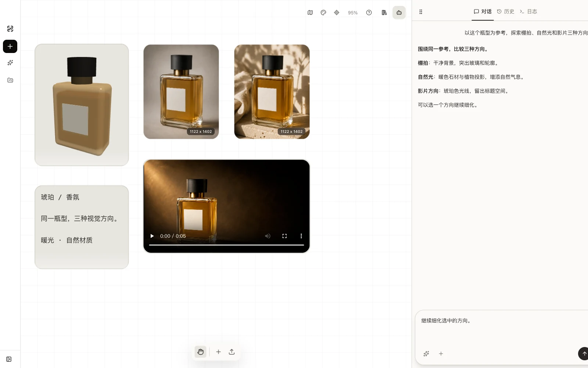Open the folder icon in left sidebar
This screenshot has width=588, height=368.
pyautogui.click(x=10, y=80)
